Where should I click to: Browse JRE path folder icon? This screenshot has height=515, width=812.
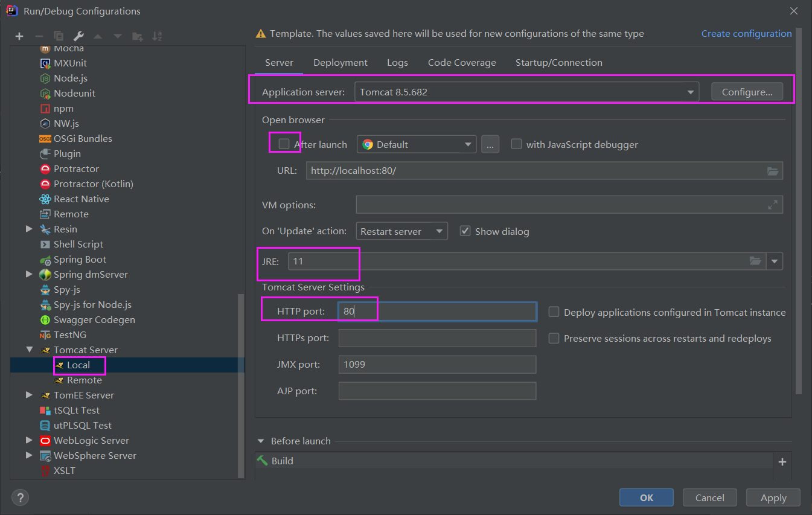point(755,261)
